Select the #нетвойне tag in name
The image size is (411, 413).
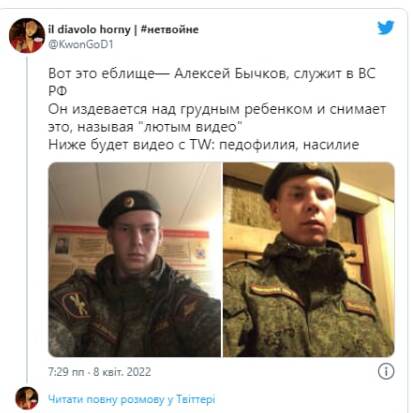[170, 29]
